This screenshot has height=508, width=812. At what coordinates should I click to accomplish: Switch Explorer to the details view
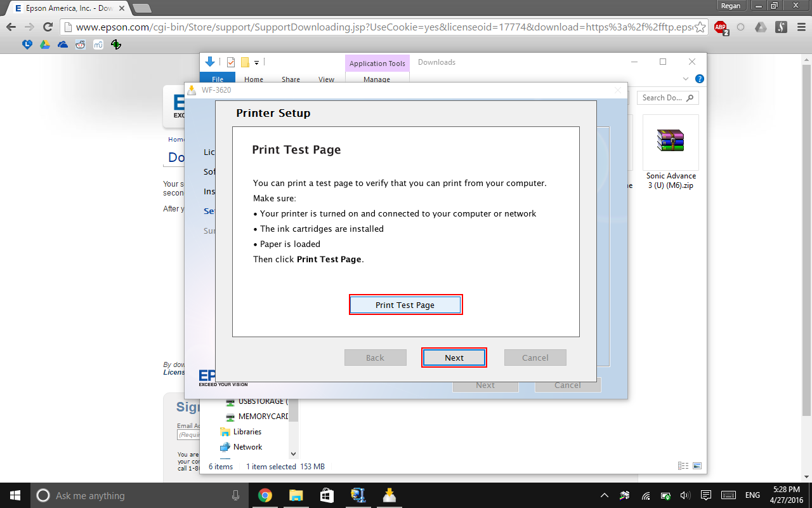683,466
